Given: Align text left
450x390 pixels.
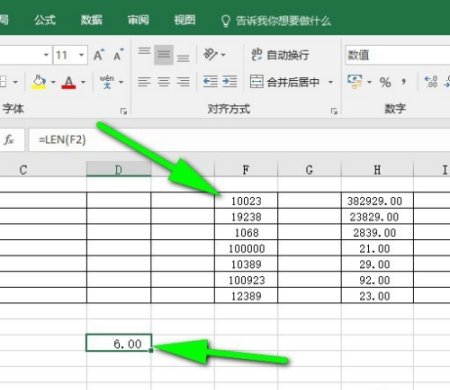Looking at the screenshot, I should coord(144,82).
